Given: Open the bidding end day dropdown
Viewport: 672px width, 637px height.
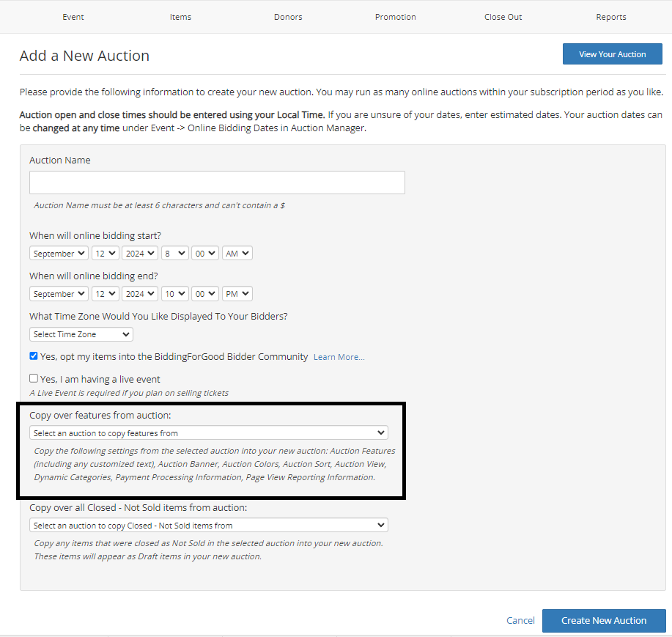Looking at the screenshot, I should coord(105,294).
